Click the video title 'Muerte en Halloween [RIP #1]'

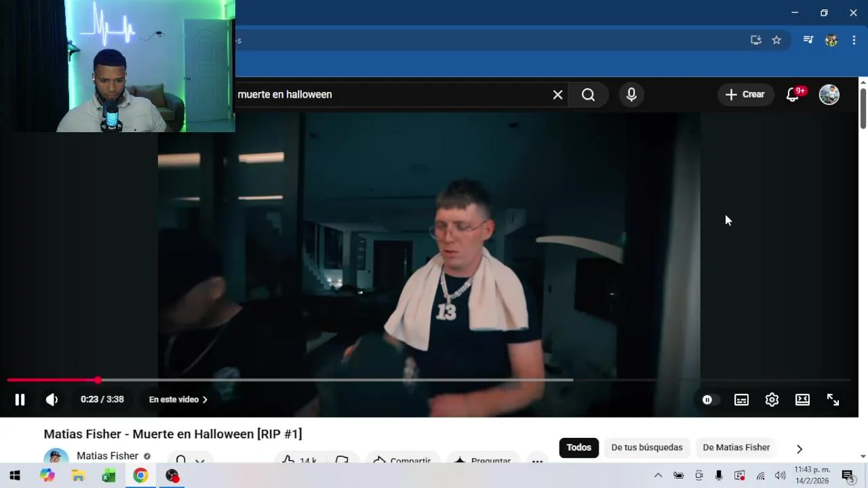pos(172,434)
